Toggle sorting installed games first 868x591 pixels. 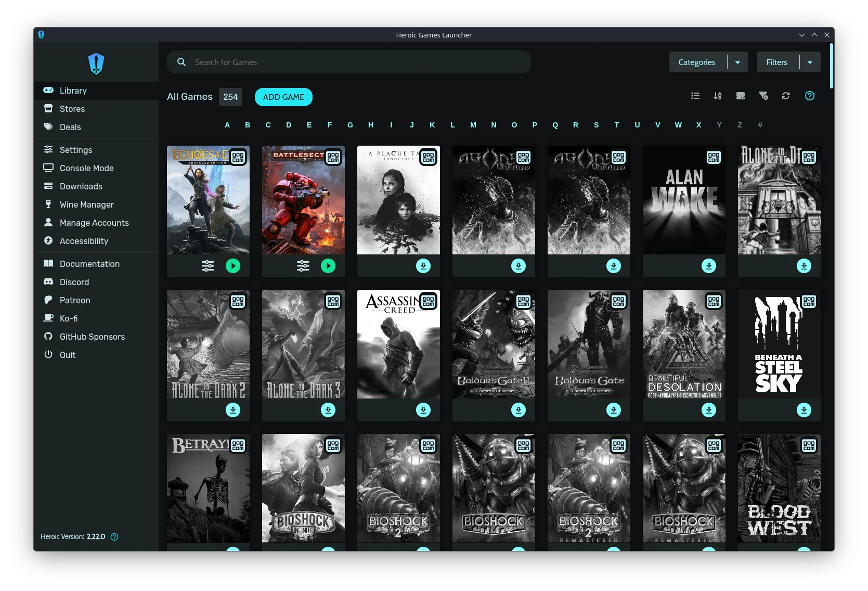coord(741,96)
